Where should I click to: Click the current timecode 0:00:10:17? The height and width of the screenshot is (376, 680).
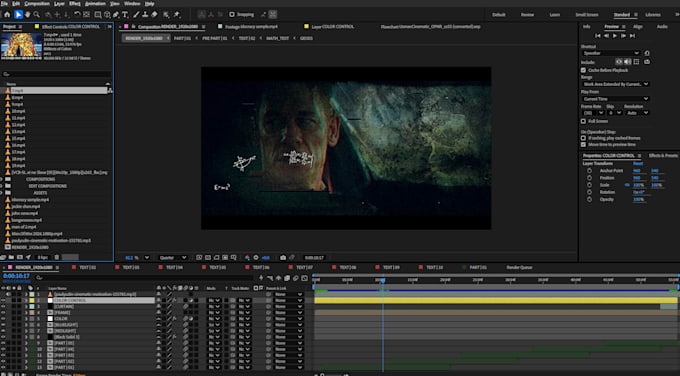pos(16,276)
